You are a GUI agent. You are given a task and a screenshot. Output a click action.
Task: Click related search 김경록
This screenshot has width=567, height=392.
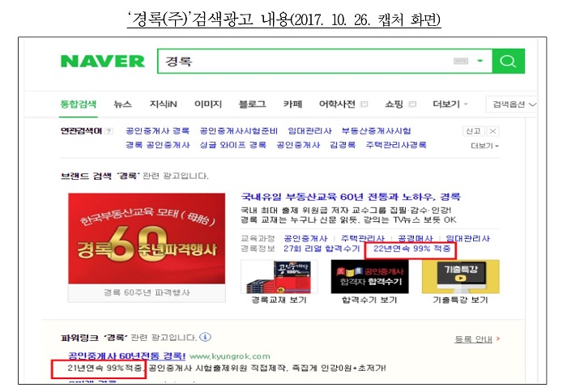[343, 145]
